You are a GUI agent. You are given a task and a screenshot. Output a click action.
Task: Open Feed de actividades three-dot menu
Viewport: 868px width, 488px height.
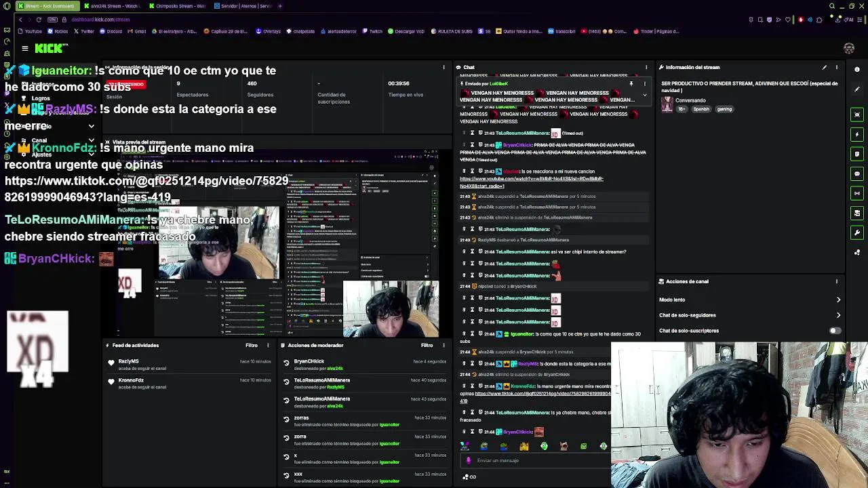(x=268, y=345)
